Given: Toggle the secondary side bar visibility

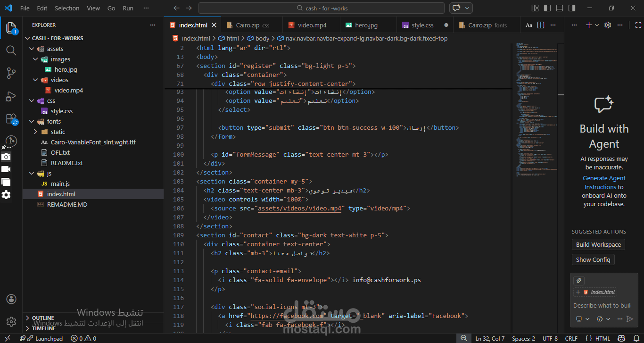Looking at the screenshot, I should click(572, 8).
